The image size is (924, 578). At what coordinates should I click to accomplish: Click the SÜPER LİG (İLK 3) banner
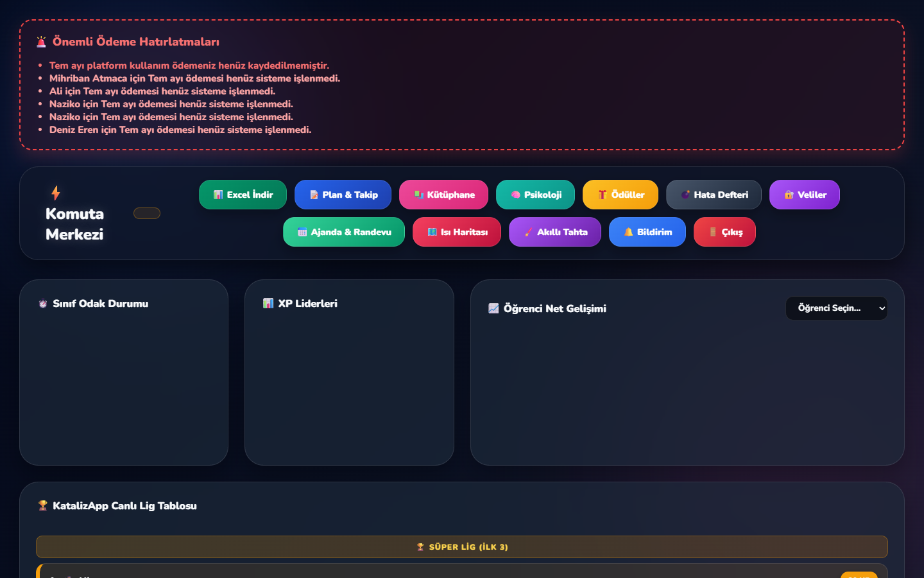462,547
